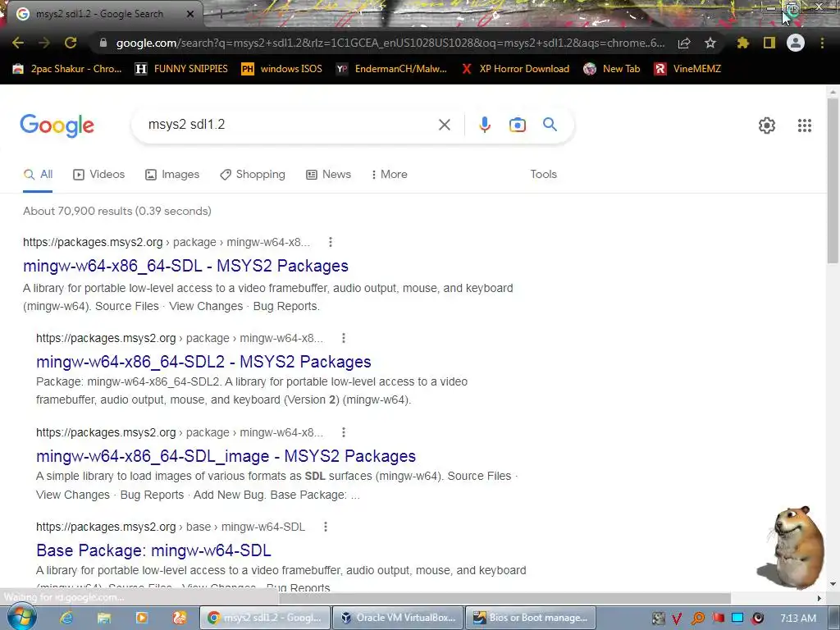The width and height of the screenshot is (840, 630).
Task: Open the orange pinned app on the taskbar
Action: click(x=179, y=618)
